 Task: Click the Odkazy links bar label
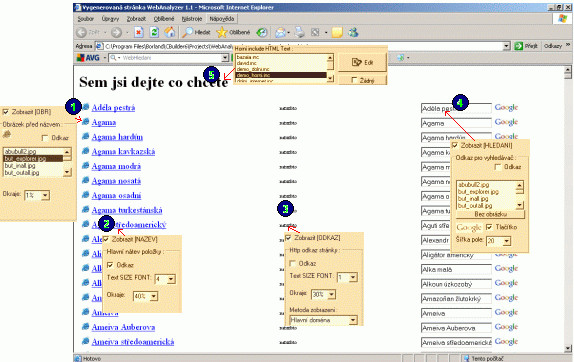553,46
